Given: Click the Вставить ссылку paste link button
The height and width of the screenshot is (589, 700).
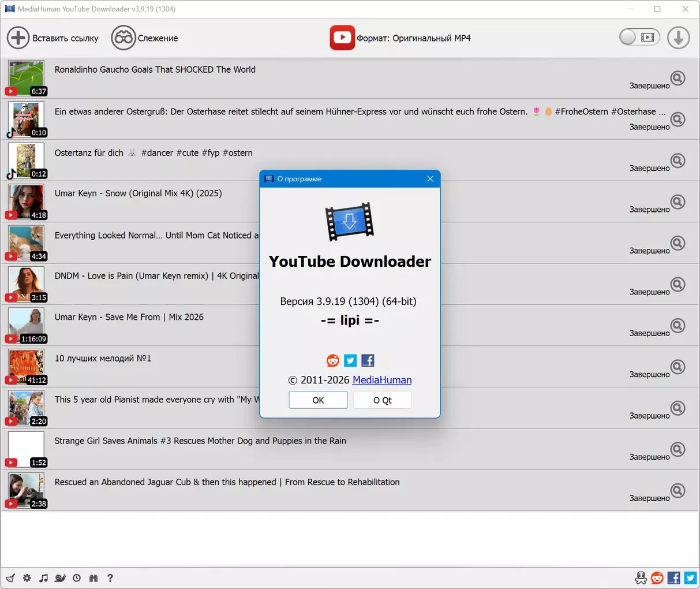Looking at the screenshot, I should click(x=53, y=38).
